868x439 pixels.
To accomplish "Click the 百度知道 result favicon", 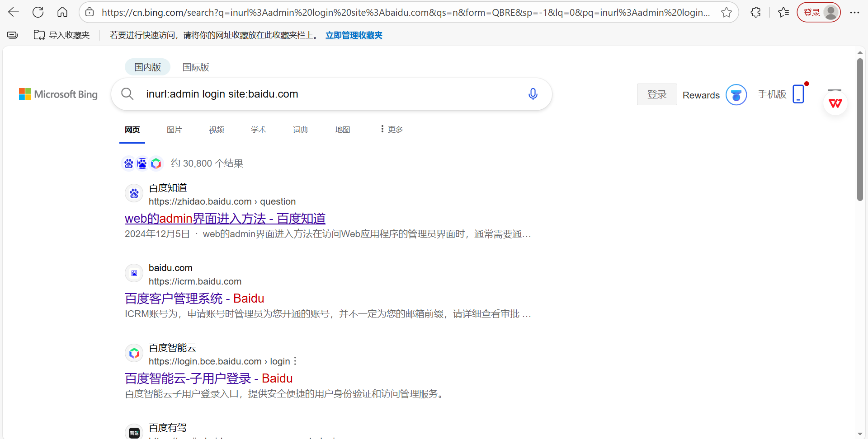I will click(x=134, y=194).
